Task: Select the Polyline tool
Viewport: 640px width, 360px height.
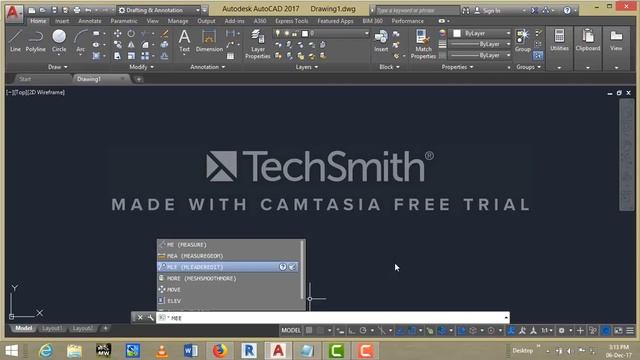Action: 36,40
